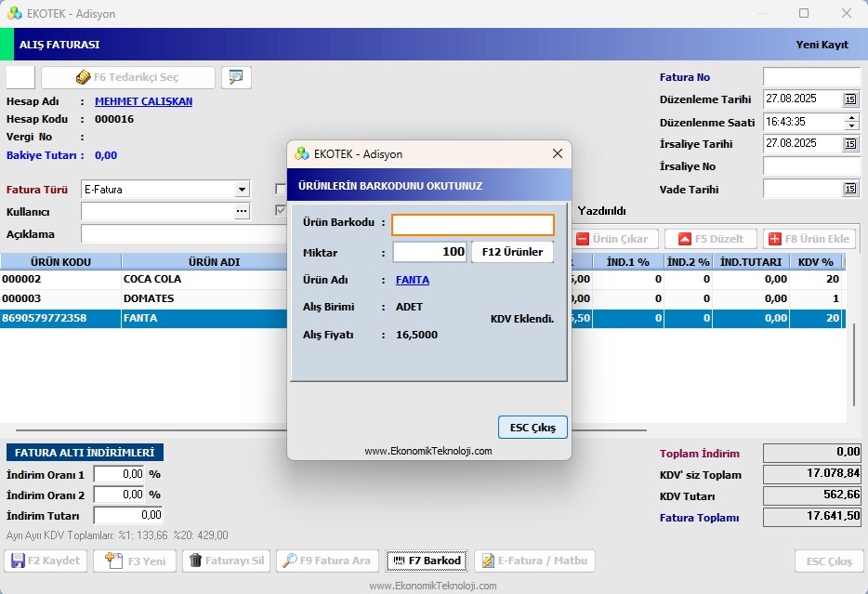Open the FANTA product link in the dialog
Image resolution: width=868 pixels, height=594 pixels.
coord(413,280)
